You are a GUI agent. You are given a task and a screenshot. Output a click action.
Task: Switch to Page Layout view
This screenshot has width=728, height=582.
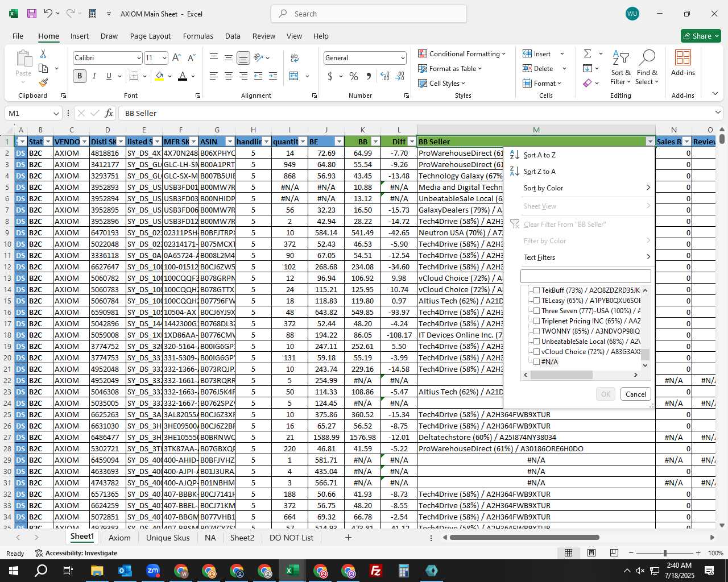click(x=591, y=552)
